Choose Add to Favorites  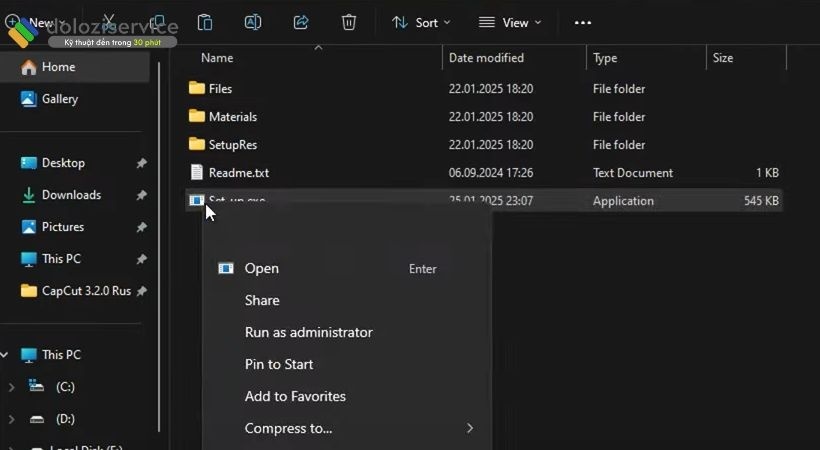(x=345, y=396)
